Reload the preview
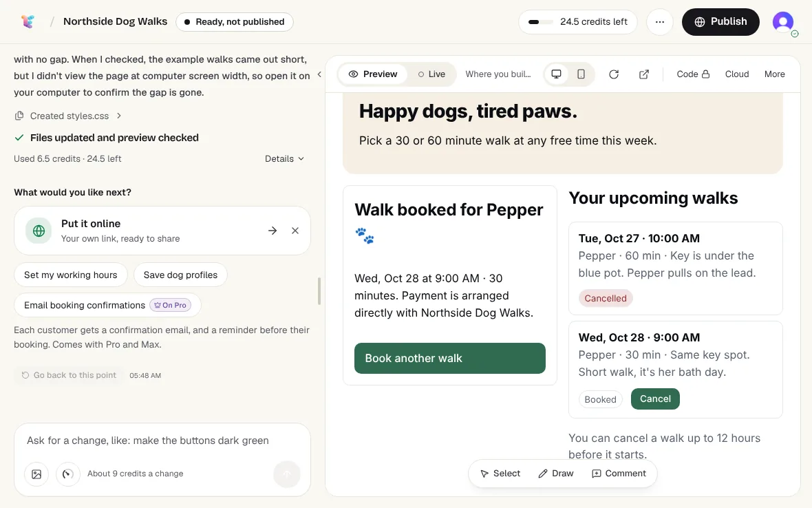 pyautogui.click(x=614, y=74)
